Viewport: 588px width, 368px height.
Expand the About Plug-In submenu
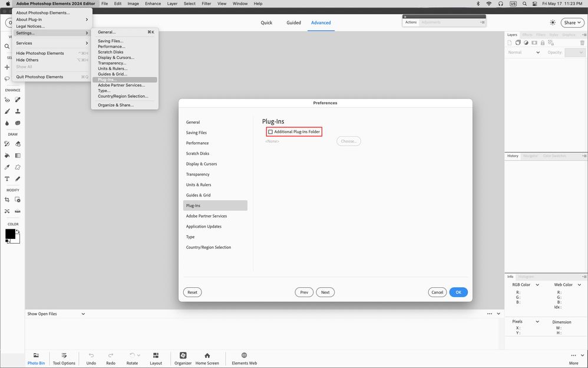tap(52, 19)
